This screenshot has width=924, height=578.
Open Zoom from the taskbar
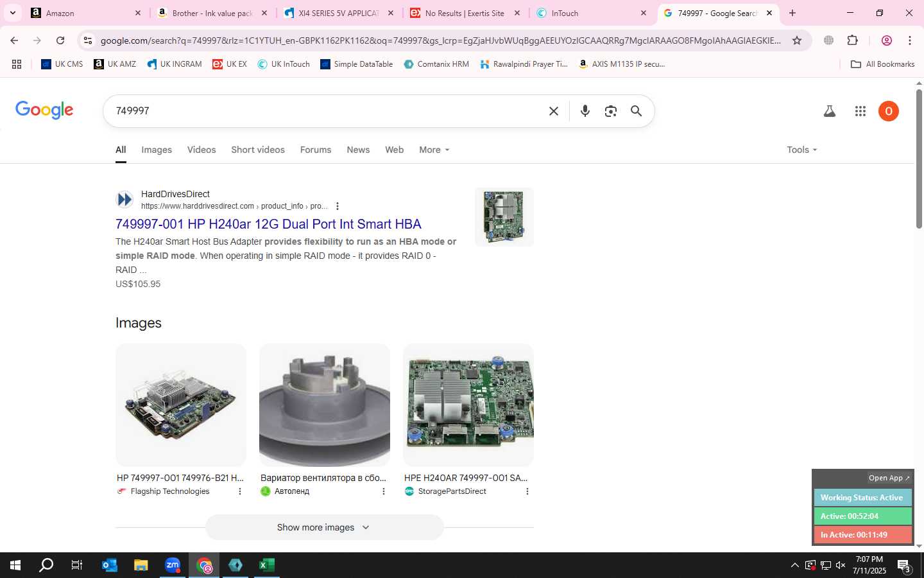pos(173,565)
